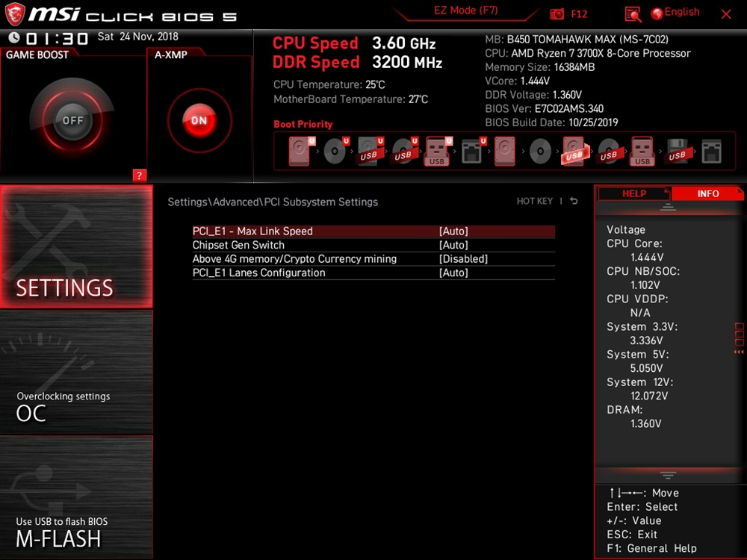Image resolution: width=747 pixels, height=560 pixels.
Task: Click the 01:30 system time
Action: point(58,38)
